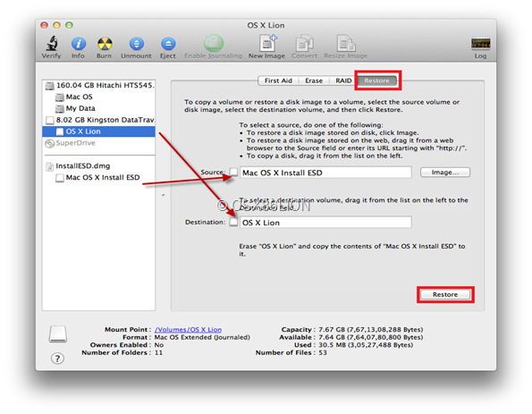Viewport: 532px width, 414px height.
Task: Open the Log viewer icon
Action: [480, 44]
